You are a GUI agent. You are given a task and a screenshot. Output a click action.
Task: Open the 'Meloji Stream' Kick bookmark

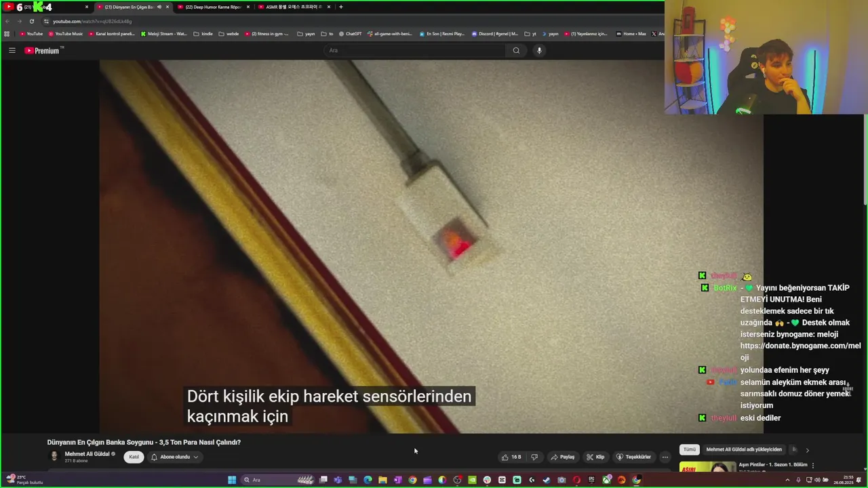[x=163, y=33]
